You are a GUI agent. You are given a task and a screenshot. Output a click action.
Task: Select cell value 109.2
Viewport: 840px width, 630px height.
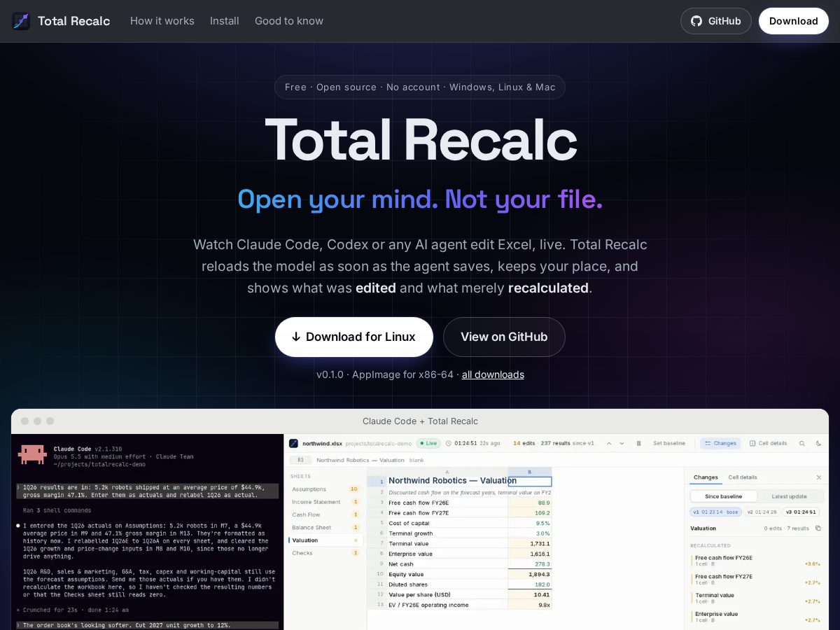click(x=530, y=513)
